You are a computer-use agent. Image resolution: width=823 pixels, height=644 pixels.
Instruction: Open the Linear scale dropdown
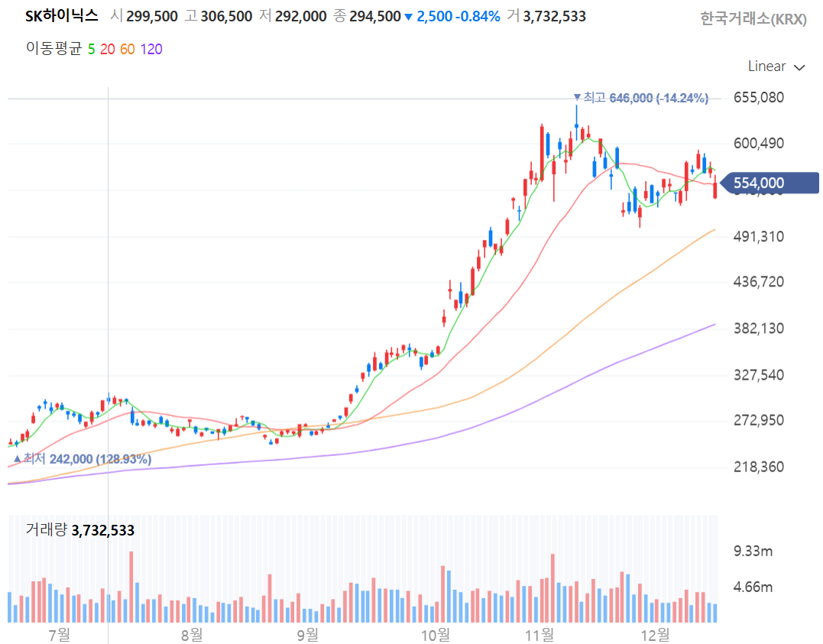(x=776, y=66)
